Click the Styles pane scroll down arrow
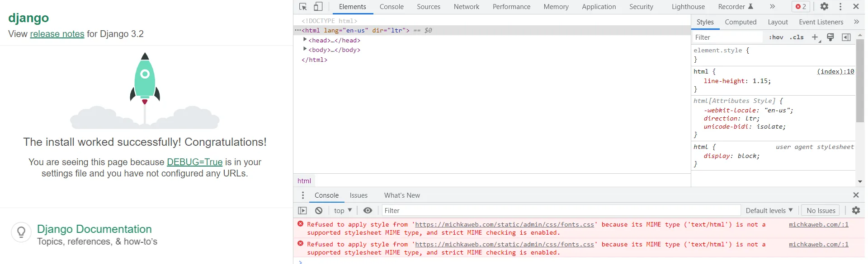 (860, 181)
